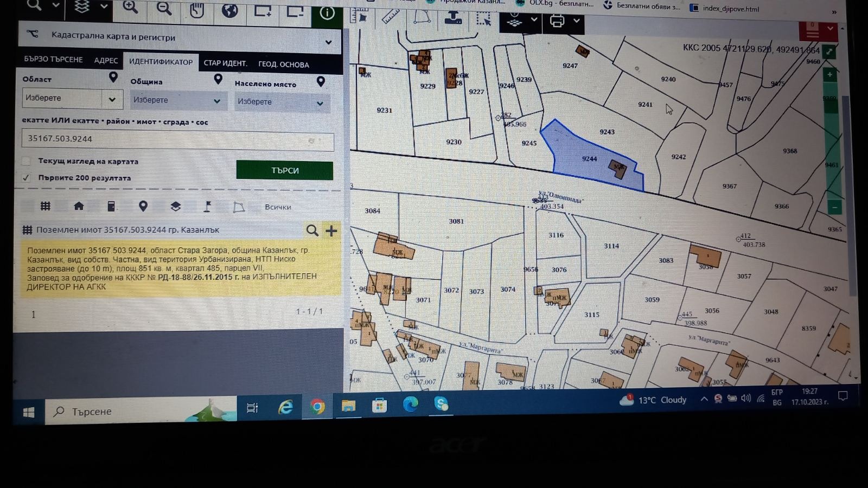Activate the green info identify tool
Viewport: 868px width, 488px height.
click(x=327, y=13)
